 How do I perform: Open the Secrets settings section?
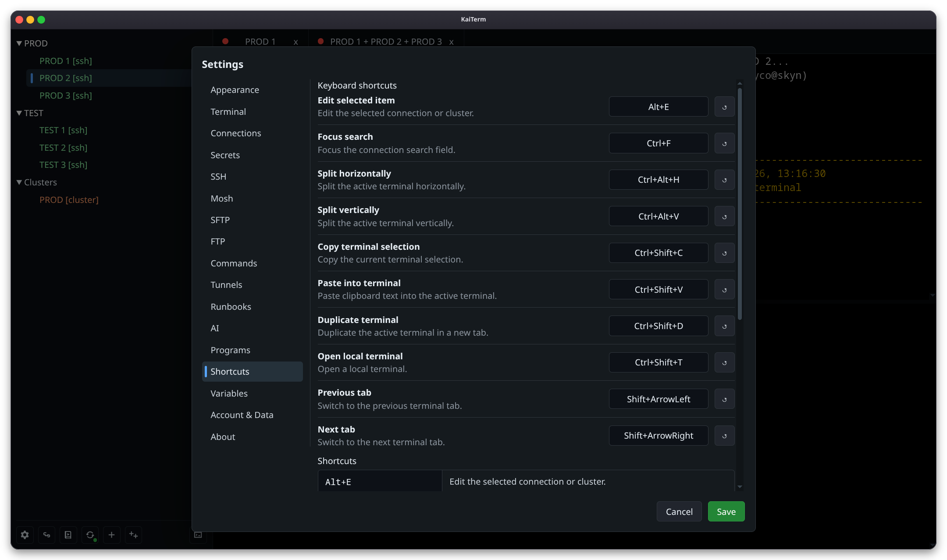pyautogui.click(x=252, y=155)
